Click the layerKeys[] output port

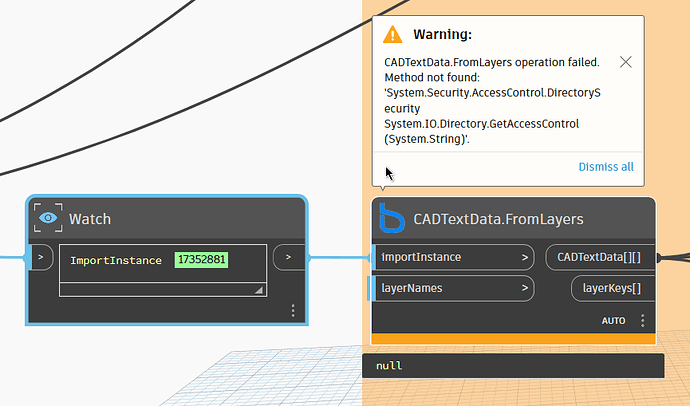[613, 289]
